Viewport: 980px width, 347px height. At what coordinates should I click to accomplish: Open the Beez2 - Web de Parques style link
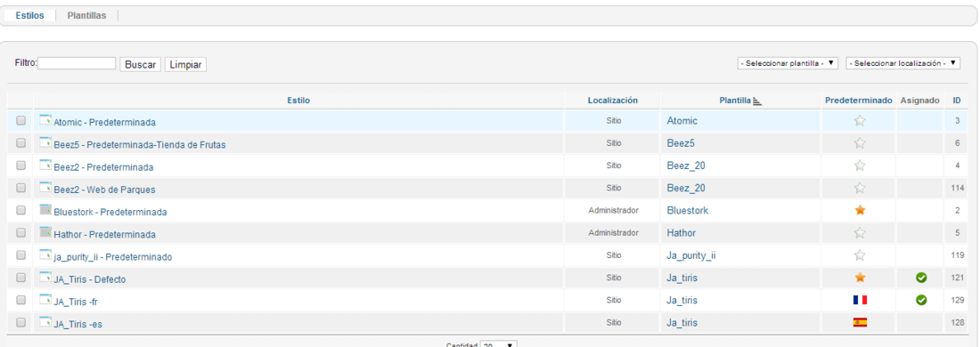pos(105,190)
